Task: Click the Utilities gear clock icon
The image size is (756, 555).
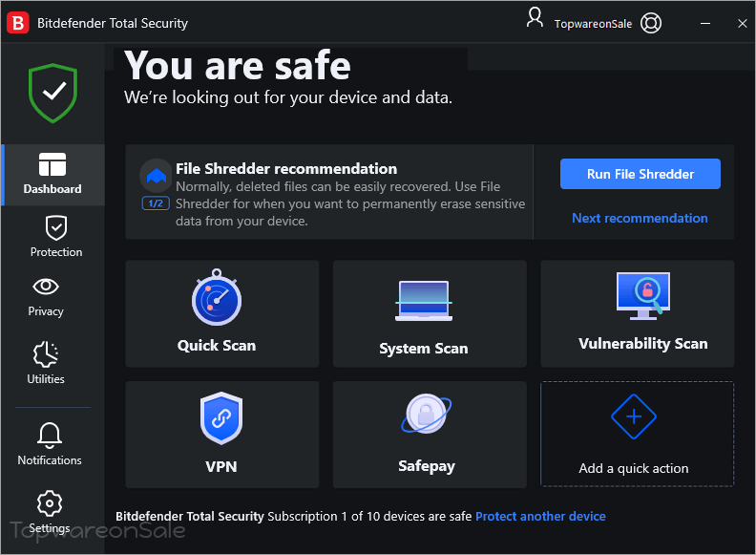Action: (46, 354)
